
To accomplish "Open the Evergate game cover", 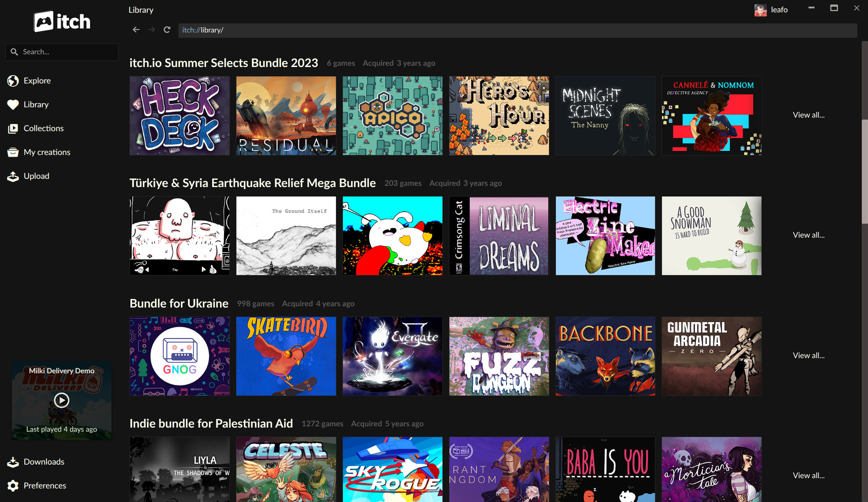I will (x=393, y=356).
